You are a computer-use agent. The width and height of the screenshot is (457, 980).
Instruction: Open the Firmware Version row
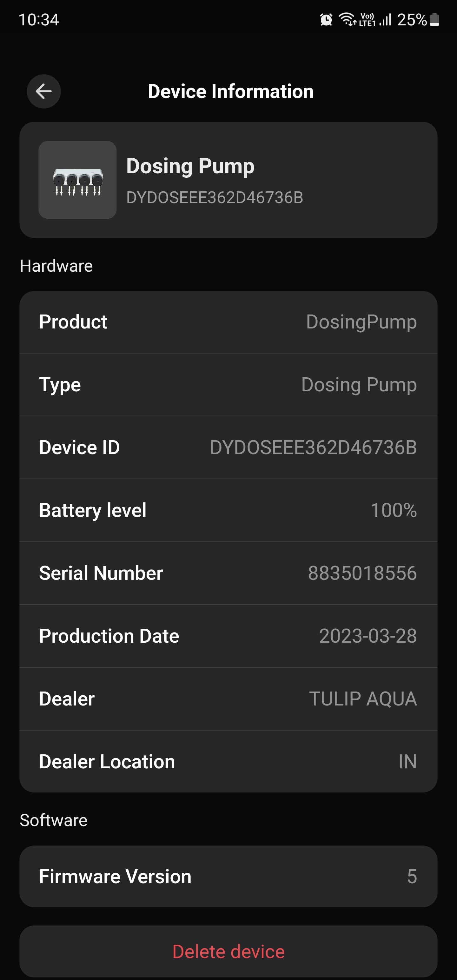click(x=228, y=876)
